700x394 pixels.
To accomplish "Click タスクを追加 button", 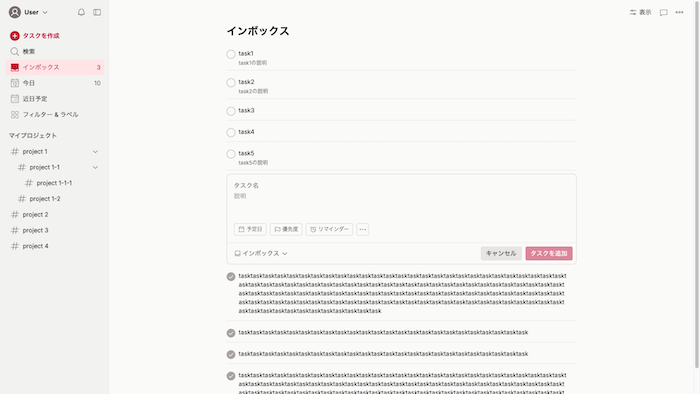I will click(x=549, y=253).
